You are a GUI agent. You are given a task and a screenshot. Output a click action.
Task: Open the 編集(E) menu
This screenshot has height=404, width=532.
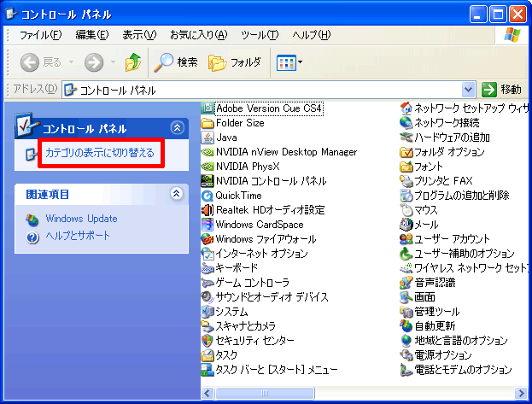(92, 35)
